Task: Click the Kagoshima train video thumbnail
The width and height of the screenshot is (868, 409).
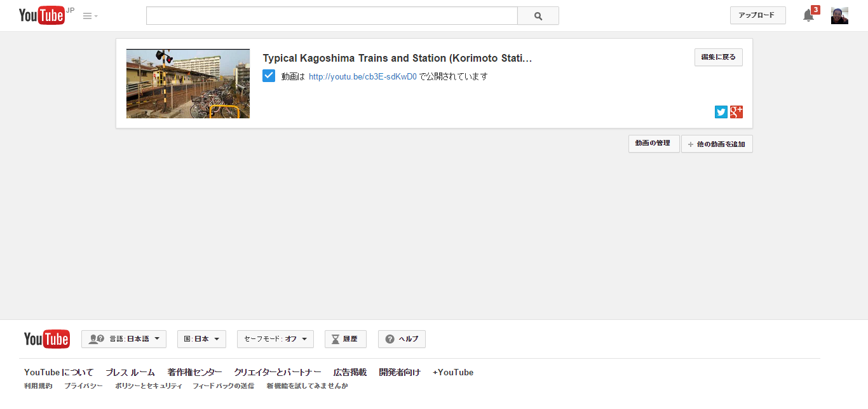Action: [x=188, y=84]
